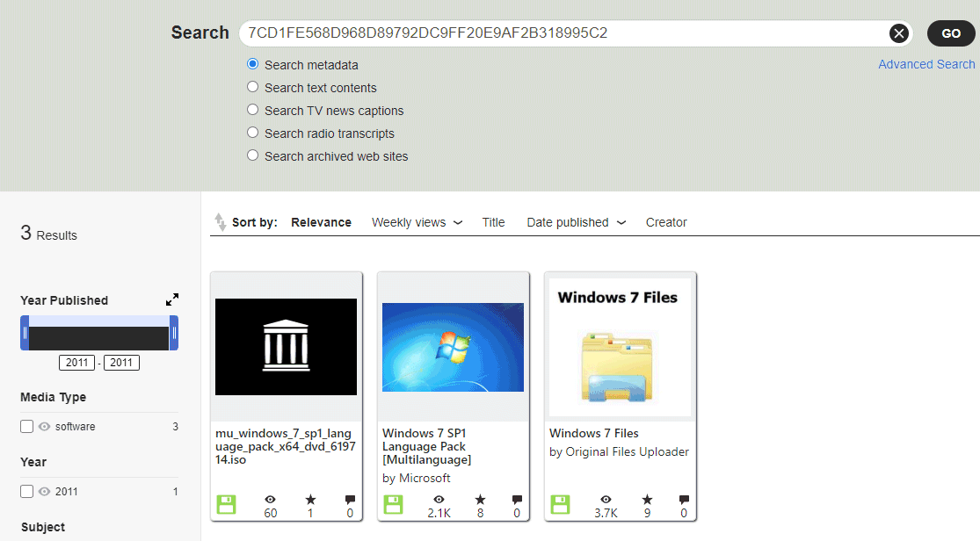
Task: Sort results by Creator
Action: (666, 222)
